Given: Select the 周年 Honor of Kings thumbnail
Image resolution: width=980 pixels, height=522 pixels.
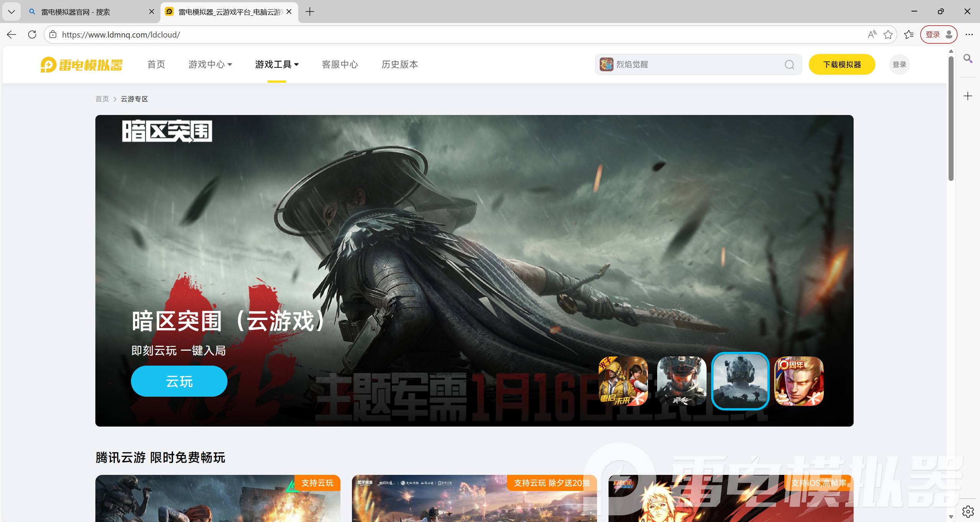Looking at the screenshot, I should [x=799, y=381].
